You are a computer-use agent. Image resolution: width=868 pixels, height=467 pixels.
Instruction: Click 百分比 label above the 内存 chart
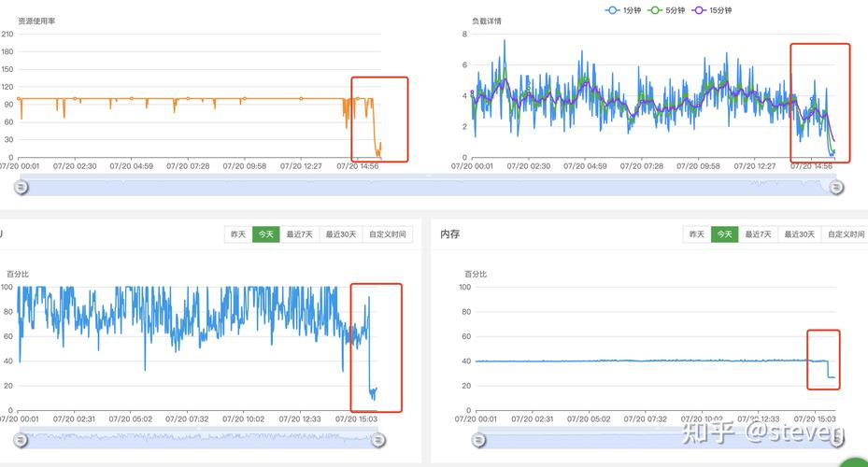tap(476, 274)
